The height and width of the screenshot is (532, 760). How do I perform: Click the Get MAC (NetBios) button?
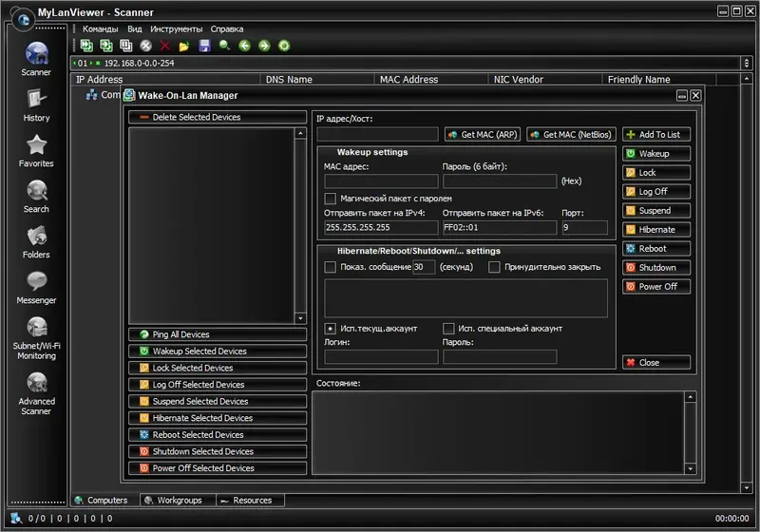(571, 134)
